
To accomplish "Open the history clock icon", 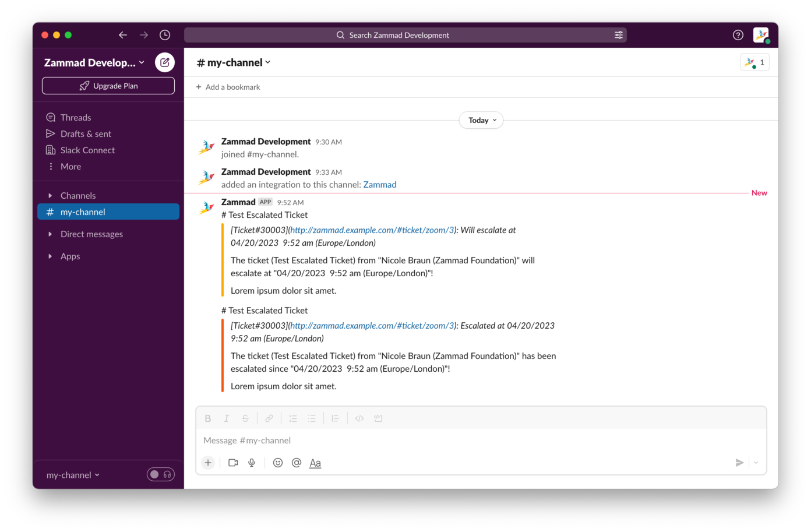I will [x=165, y=35].
